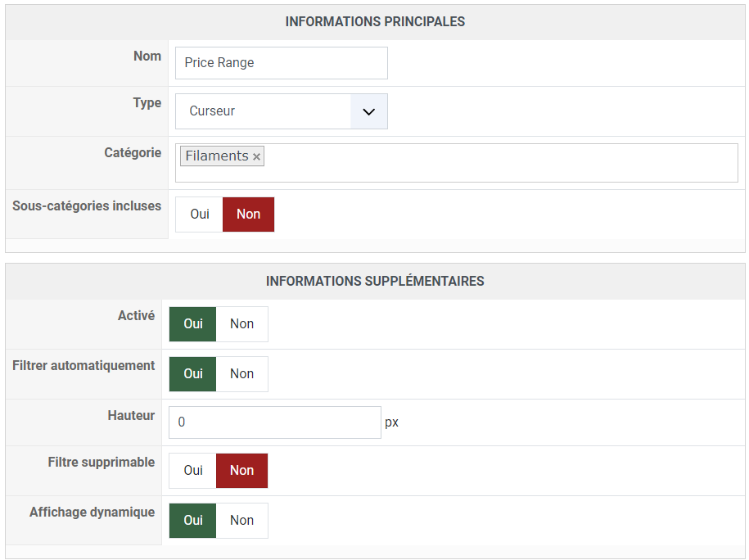The width and height of the screenshot is (749, 560).
Task: Select Non for Sous-catégories incluses
Action: pos(248,215)
